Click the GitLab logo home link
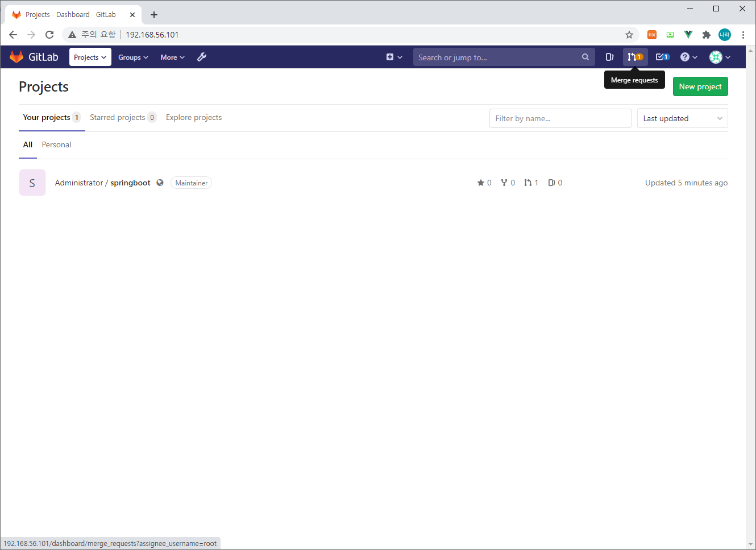Screen dimensions: 756x550 pyautogui.click(x=34, y=57)
